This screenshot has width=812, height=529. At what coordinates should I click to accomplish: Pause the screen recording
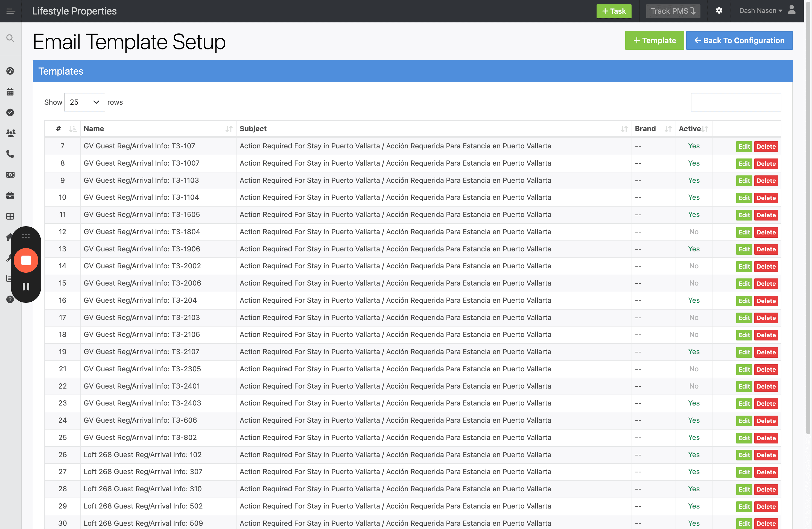26,287
